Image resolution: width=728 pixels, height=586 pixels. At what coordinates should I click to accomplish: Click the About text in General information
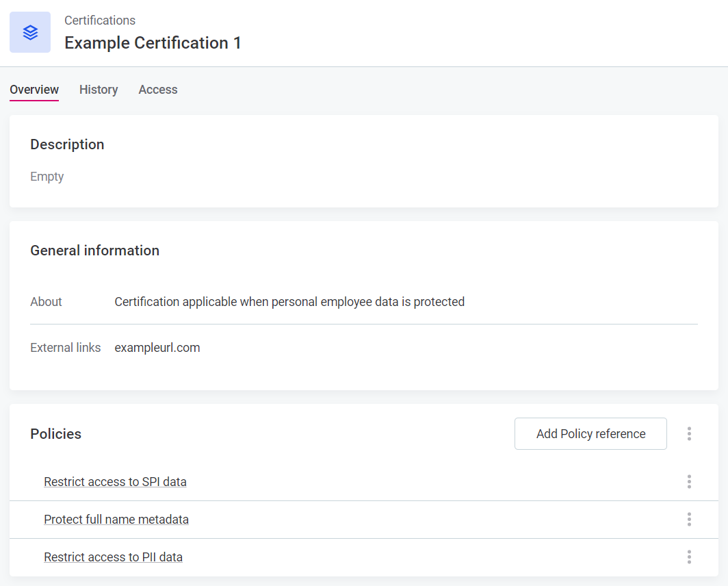[46, 301]
